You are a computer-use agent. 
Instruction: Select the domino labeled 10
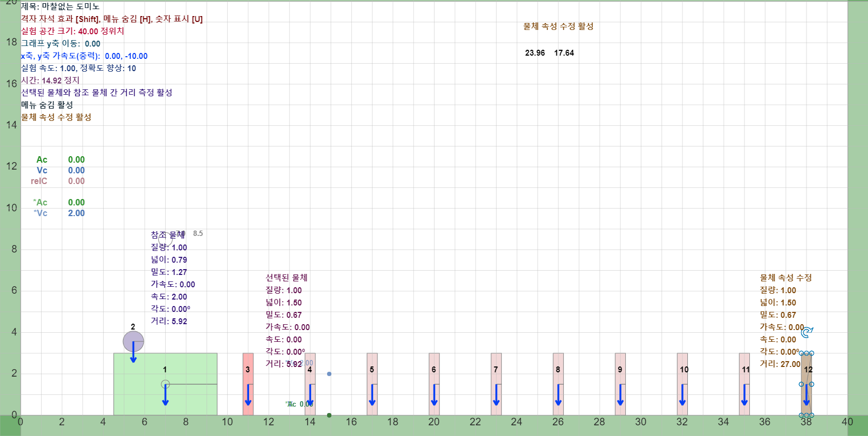coord(682,384)
